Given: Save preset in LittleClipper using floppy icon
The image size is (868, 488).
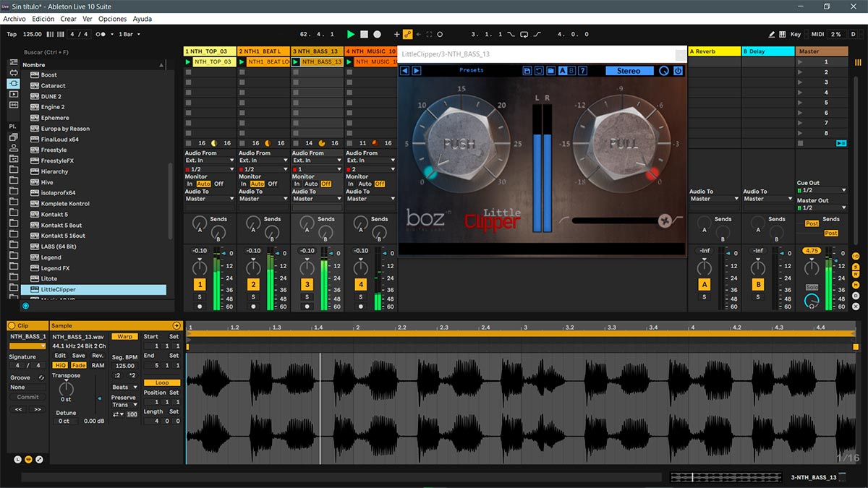Looking at the screenshot, I should [x=527, y=71].
